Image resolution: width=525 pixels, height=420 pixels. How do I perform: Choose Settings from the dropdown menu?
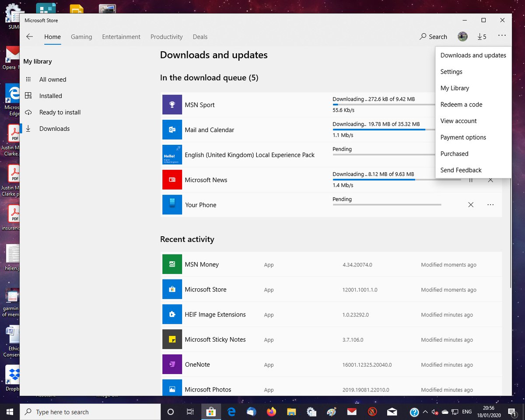(x=473, y=72)
